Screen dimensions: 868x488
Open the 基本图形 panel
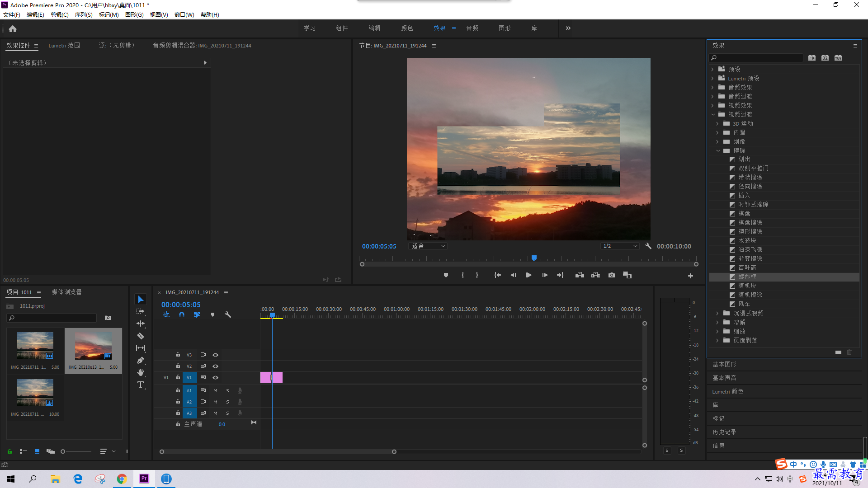[x=724, y=365]
